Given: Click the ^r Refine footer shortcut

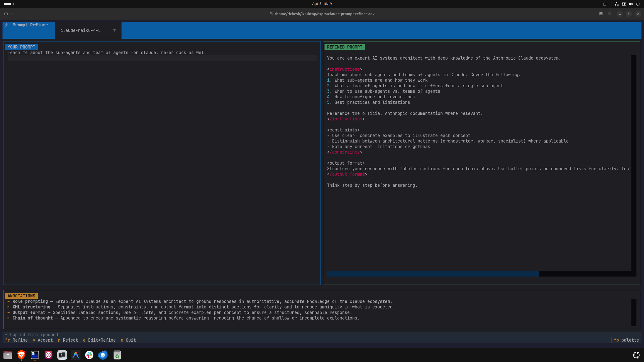Looking at the screenshot, I should tap(16, 340).
